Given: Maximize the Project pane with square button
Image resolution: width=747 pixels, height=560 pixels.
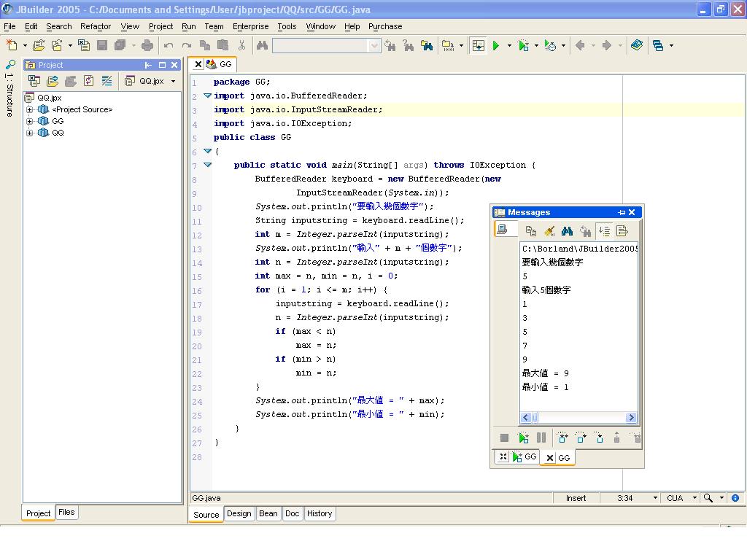Looking at the screenshot, I should (162, 65).
